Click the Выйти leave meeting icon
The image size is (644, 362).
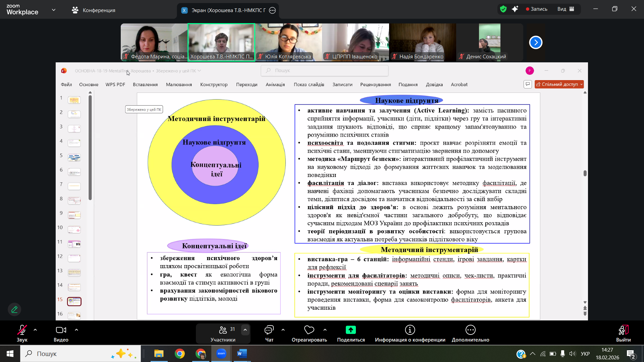point(623,330)
